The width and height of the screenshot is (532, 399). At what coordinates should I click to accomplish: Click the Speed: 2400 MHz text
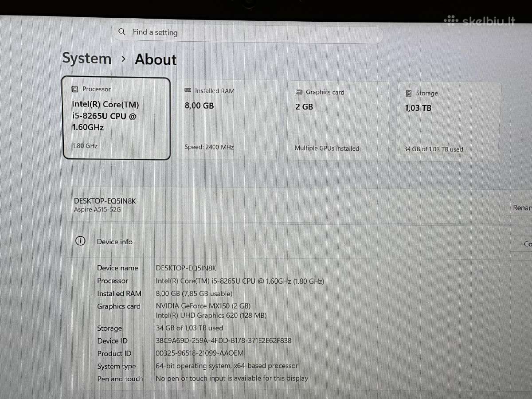209,147
